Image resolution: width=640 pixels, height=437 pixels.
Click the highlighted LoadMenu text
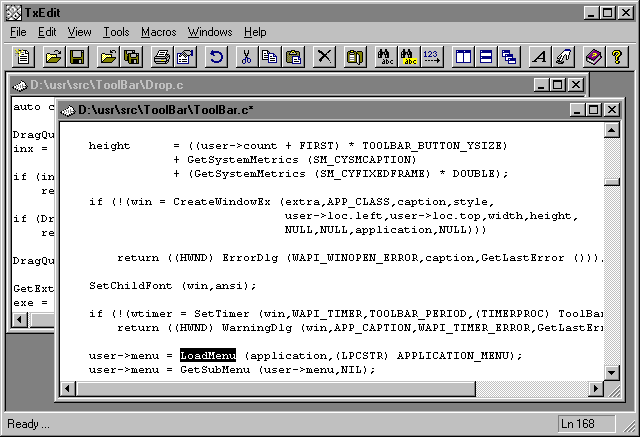(208, 355)
